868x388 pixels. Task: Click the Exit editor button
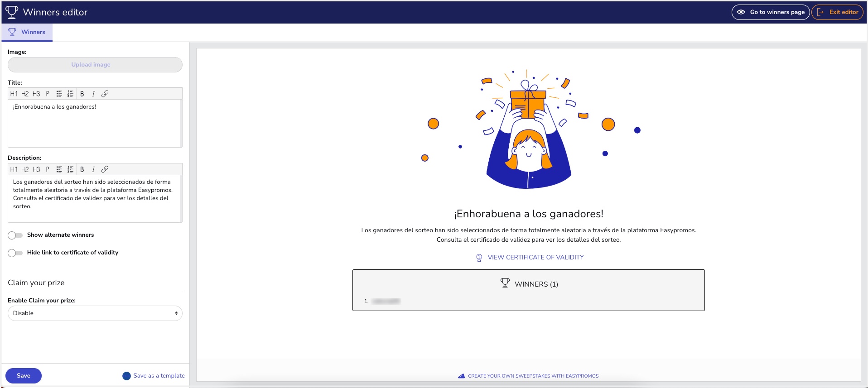838,12
